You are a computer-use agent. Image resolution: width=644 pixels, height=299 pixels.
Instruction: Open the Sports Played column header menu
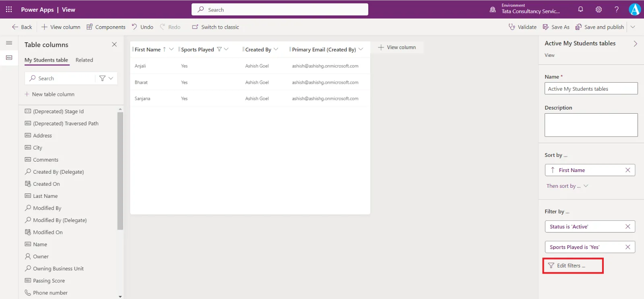(x=226, y=49)
